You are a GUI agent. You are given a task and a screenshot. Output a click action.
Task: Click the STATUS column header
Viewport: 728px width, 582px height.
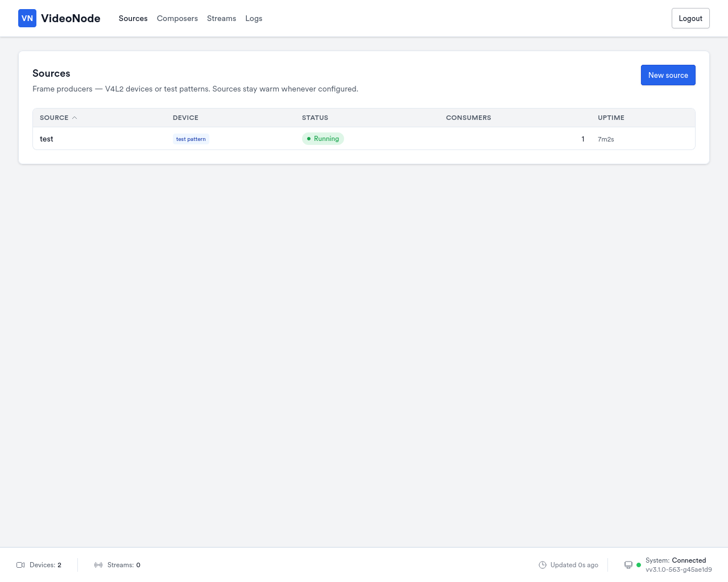315,118
